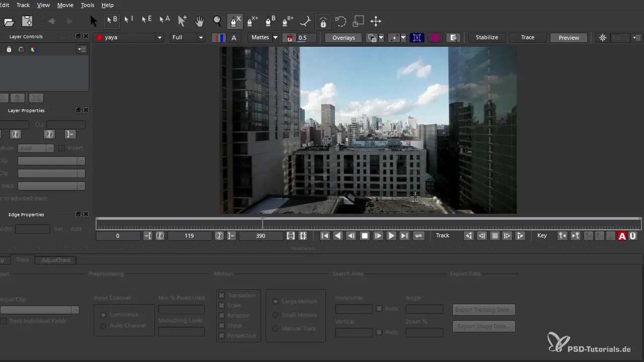Select the Attach Layer curve tool
This screenshot has height=362, width=644.
[305, 21]
